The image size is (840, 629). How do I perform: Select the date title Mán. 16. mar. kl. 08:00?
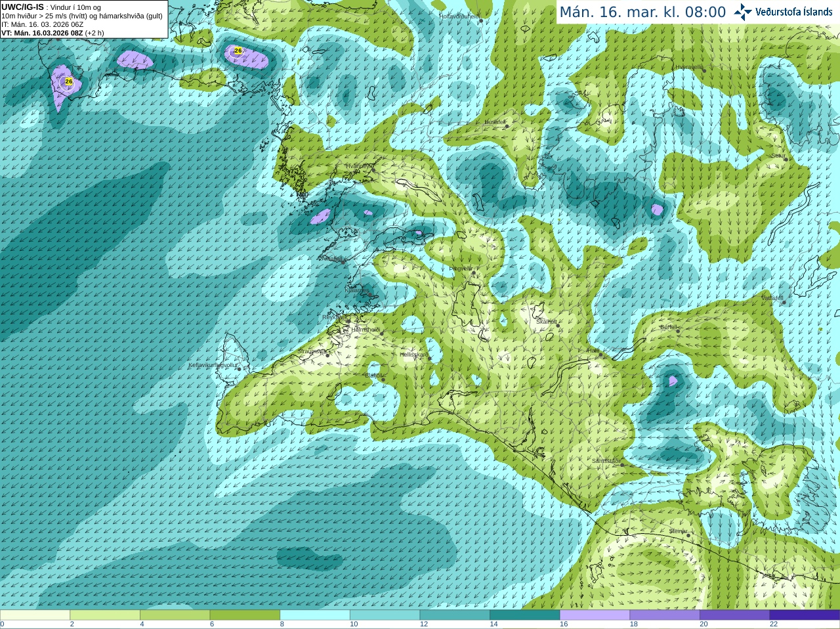coord(642,12)
